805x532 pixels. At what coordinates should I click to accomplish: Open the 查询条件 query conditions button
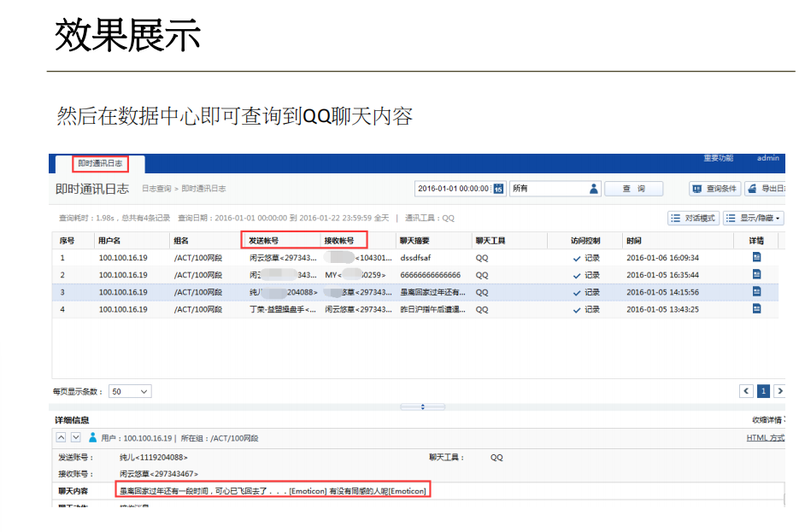[x=714, y=189]
